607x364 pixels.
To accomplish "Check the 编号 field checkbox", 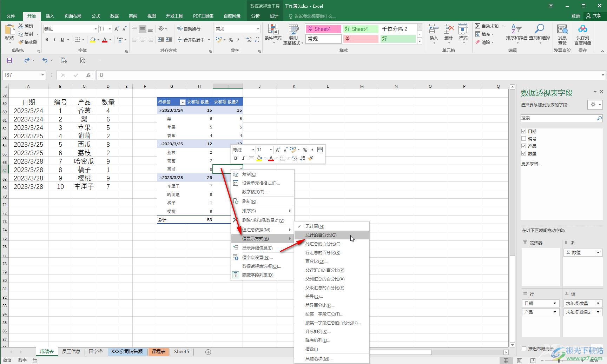I will 524,139.
